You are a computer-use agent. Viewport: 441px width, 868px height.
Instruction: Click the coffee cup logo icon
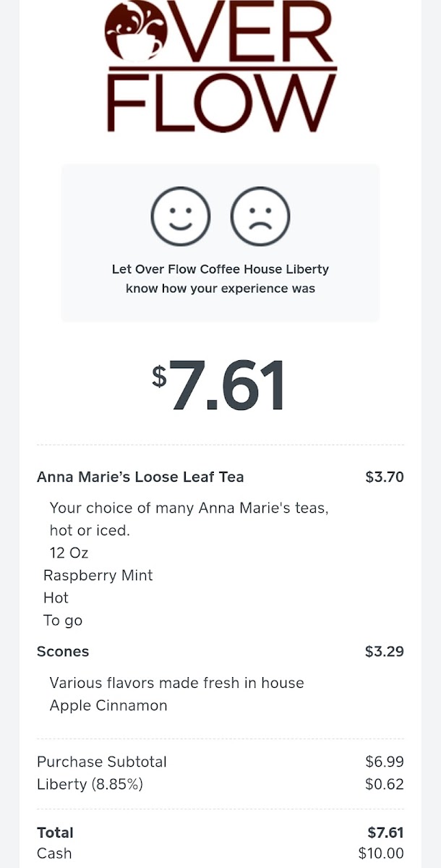[x=137, y=31]
